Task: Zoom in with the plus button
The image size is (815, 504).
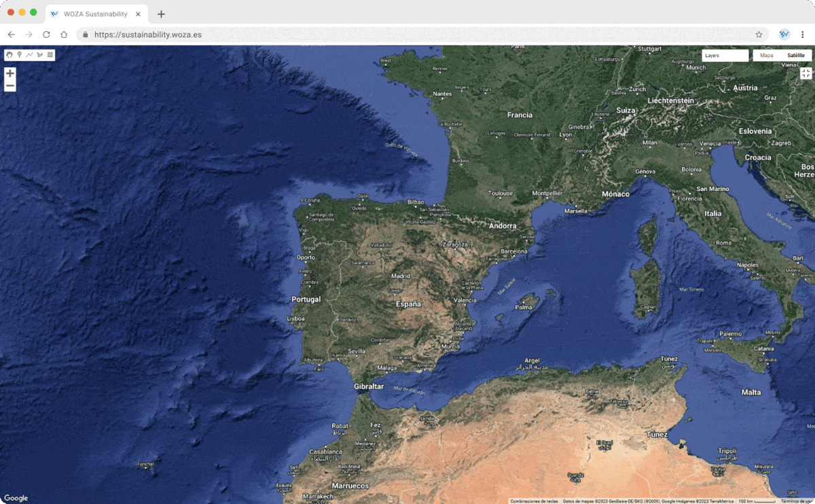Action: [x=10, y=73]
